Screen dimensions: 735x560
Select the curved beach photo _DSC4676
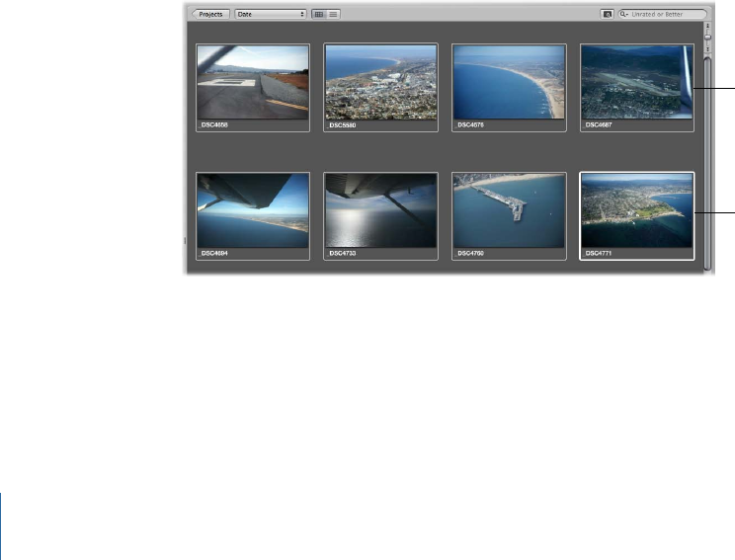coord(509,82)
